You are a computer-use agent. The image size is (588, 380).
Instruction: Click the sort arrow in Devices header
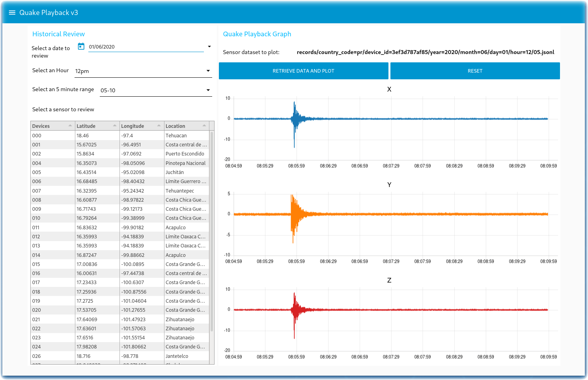tap(70, 126)
